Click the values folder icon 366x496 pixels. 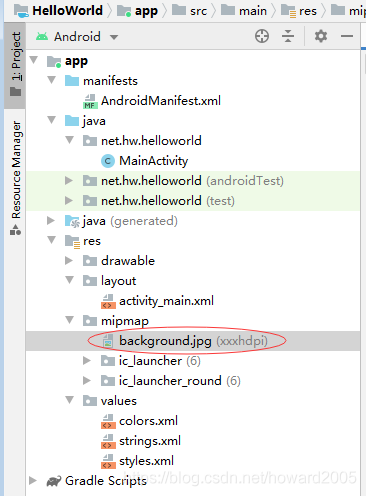tap(90, 401)
